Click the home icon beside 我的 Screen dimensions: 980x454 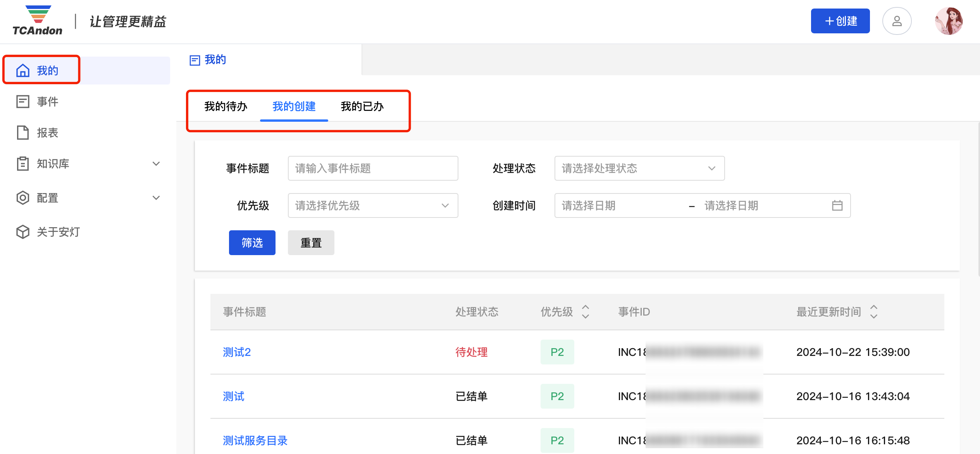coord(23,71)
